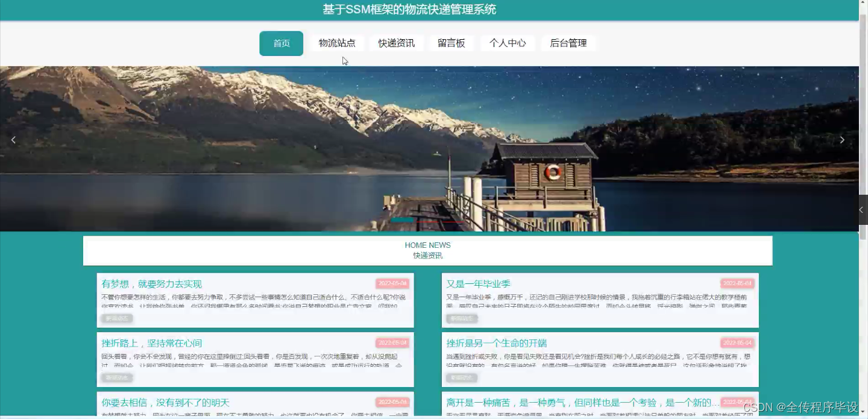
Task: Go to 个人中心 page
Action: click(x=508, y=43)
